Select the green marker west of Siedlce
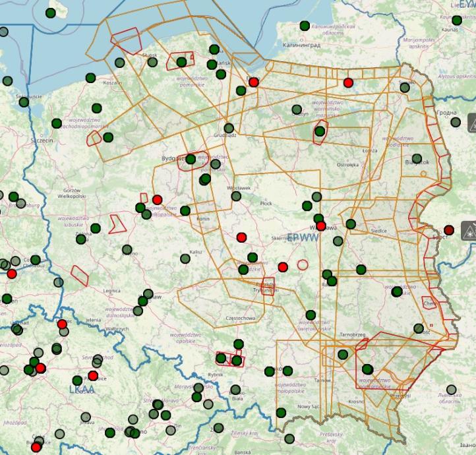The width and height of the screenshot is (476, 455). tap(351, 224)
